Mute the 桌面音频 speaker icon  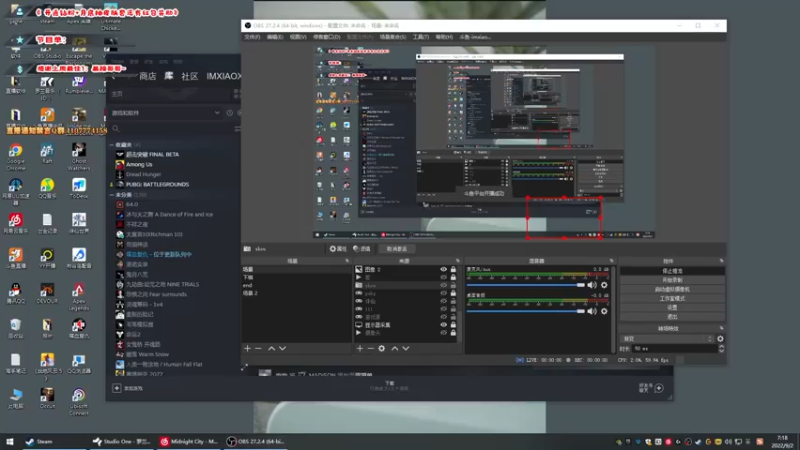point(592,311)
